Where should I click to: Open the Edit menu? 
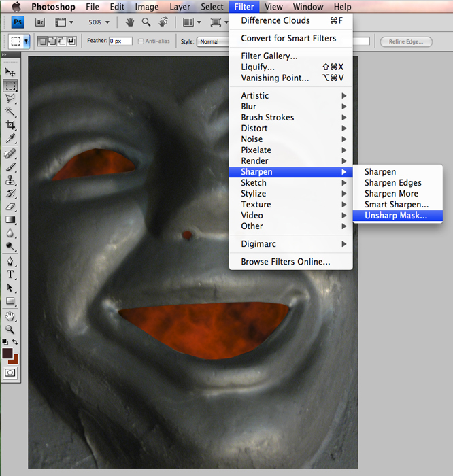tap(117, 7)
